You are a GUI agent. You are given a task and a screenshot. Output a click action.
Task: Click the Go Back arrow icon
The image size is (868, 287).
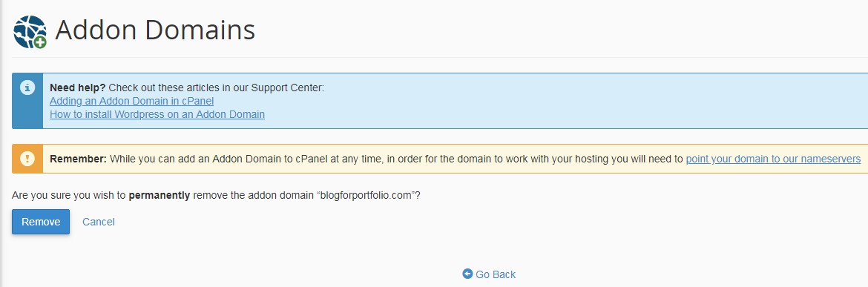point(468,274)
